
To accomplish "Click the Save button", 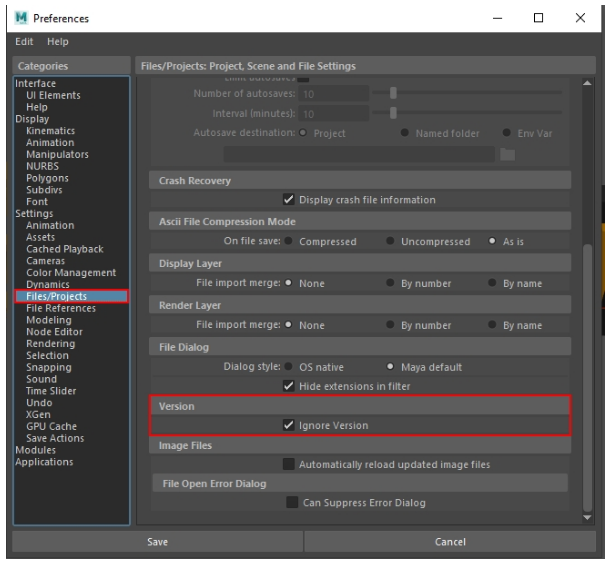I will 157,541.
